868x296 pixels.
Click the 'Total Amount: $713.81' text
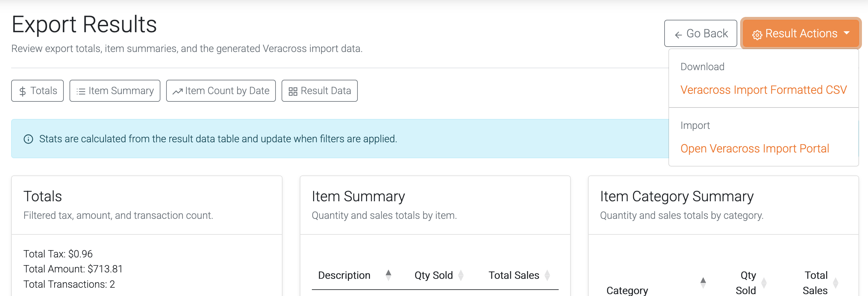[73, 269]
